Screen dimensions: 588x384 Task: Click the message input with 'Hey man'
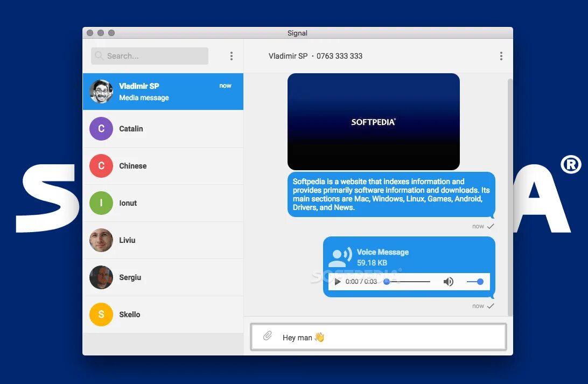(x=379, y=337)
